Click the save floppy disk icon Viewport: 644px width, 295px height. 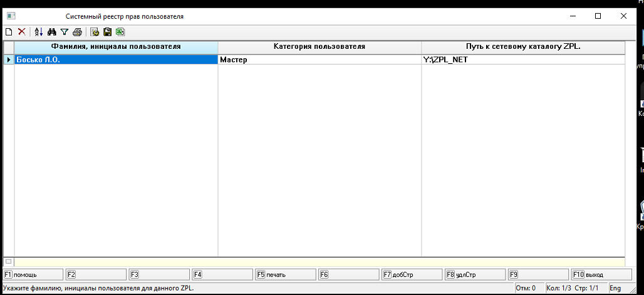(x=107, y=32)
